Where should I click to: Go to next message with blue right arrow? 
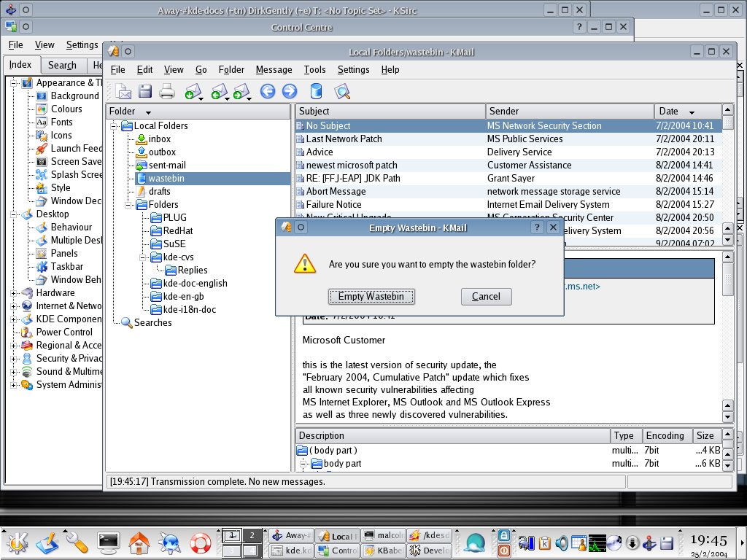click(x=290, y=91)
